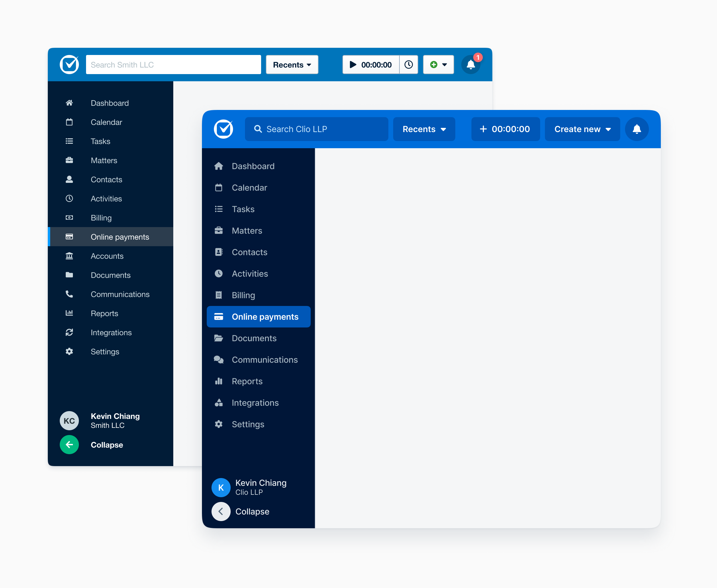The image size is (717, 588).
Task: Open the green plus create dropdown
Action: click(438, 64)
